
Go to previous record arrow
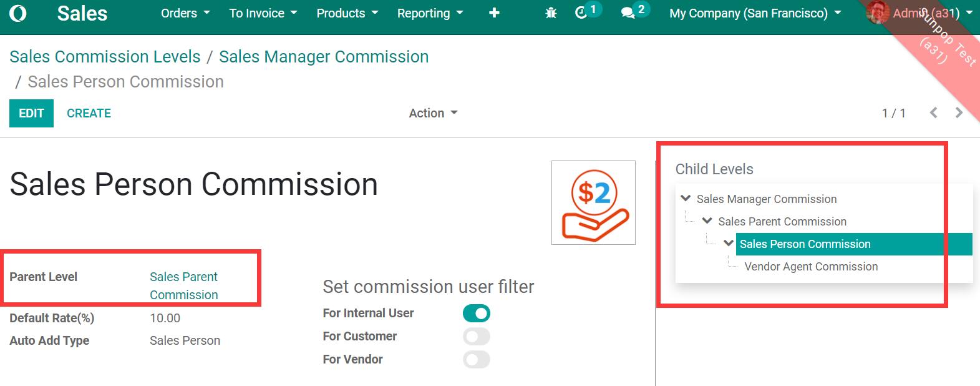(933, 113)
